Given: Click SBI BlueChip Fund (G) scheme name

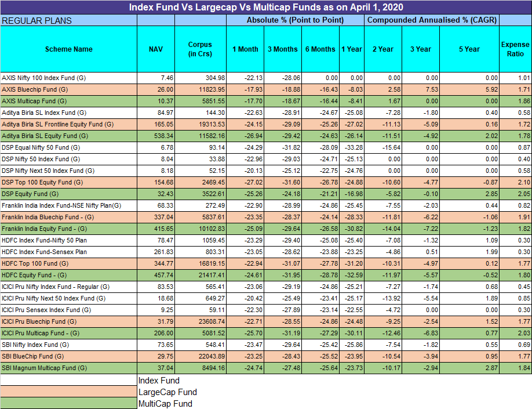Looking at the screenshot, I should point(32,356).
